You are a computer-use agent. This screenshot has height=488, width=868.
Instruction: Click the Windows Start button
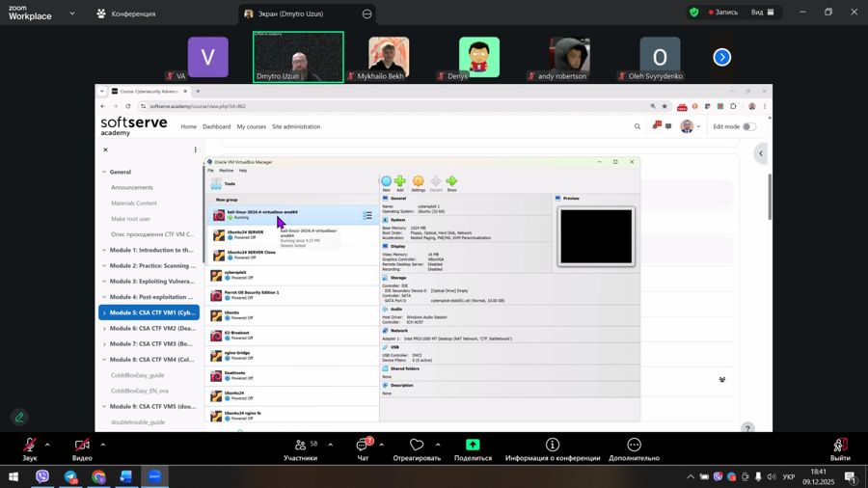tap(14, 476)
